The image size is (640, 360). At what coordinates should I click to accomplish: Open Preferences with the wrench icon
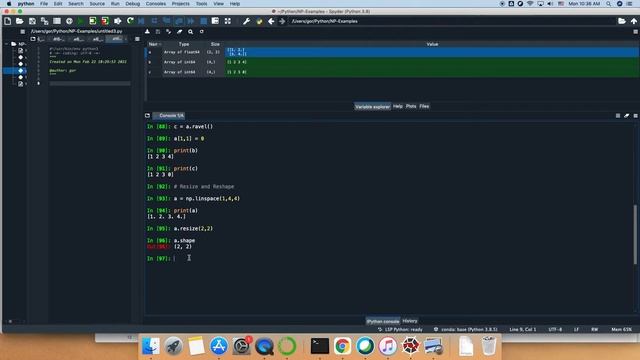[247, 21]
